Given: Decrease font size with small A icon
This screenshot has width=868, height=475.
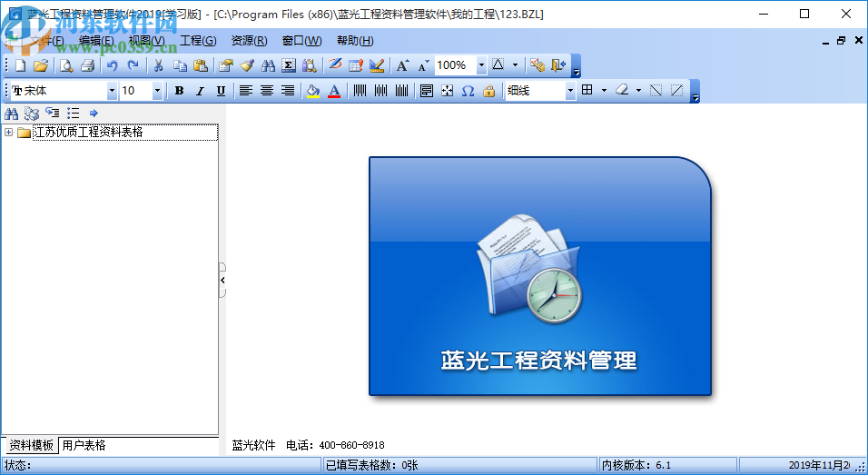Looking at the screenshot, I should (423, 65).
